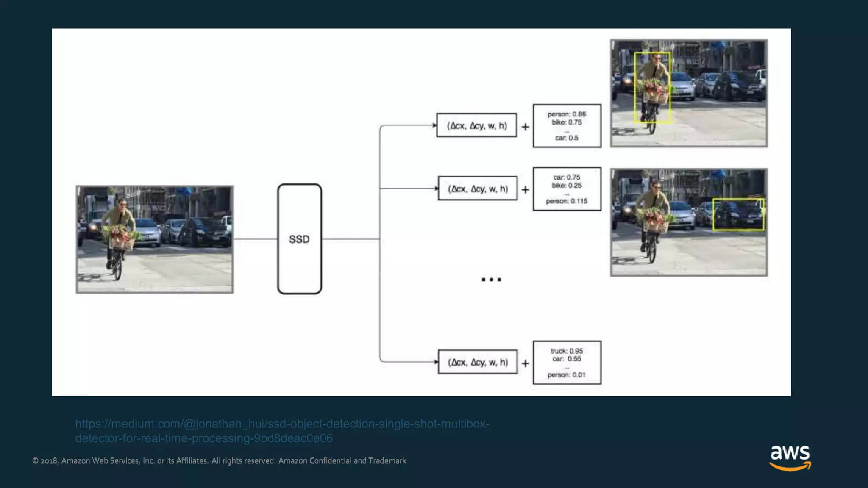Click the car: 0.75 score box
868x488 pixels.
pyautogui.click(x=567, y=189)
